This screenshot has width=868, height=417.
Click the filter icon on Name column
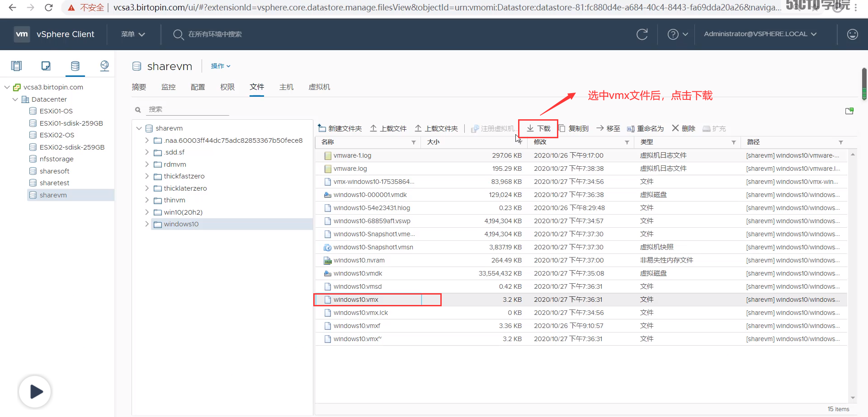414,142
